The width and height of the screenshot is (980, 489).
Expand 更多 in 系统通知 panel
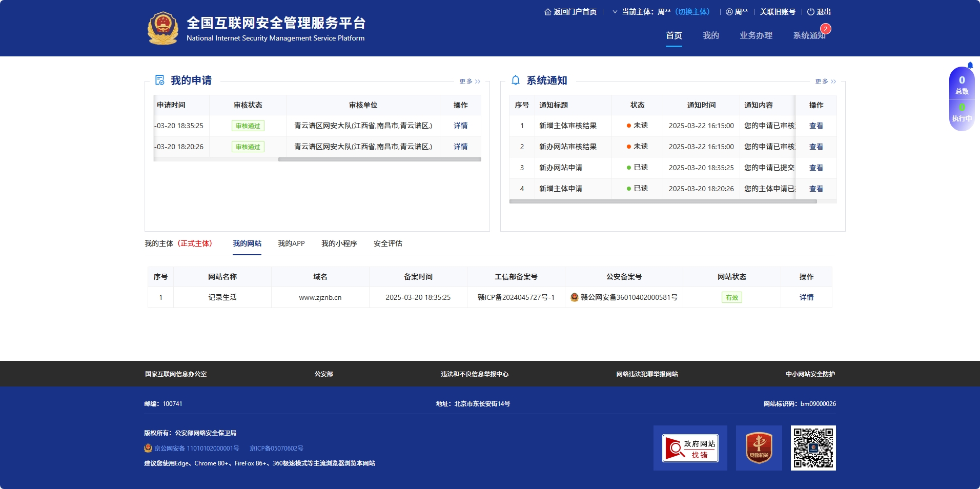point(825,81)
